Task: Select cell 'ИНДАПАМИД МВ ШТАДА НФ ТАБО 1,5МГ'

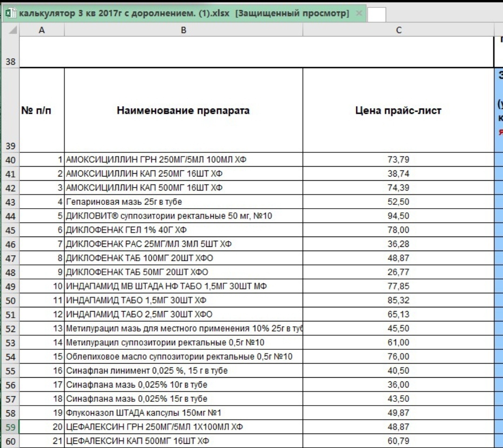Action: (x=184, y=286)
